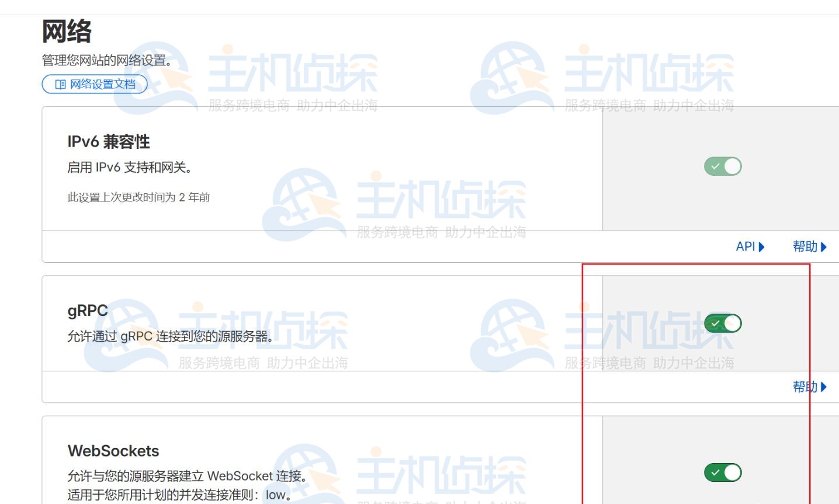Open the 网络设置文档 documentation

point(94,84)
